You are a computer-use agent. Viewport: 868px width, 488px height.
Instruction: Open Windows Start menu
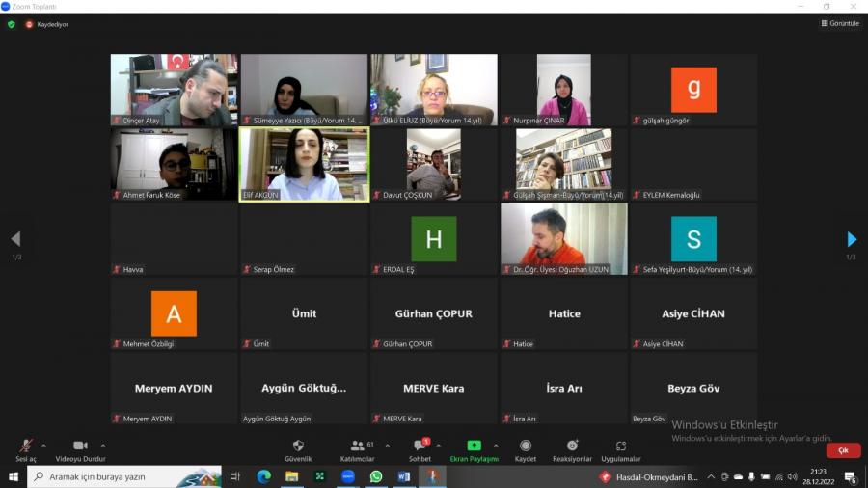tap(14, 476)
